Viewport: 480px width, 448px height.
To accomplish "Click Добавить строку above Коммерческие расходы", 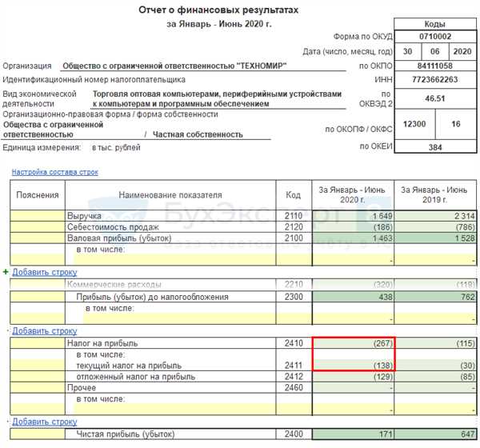I will pos(44,272).
